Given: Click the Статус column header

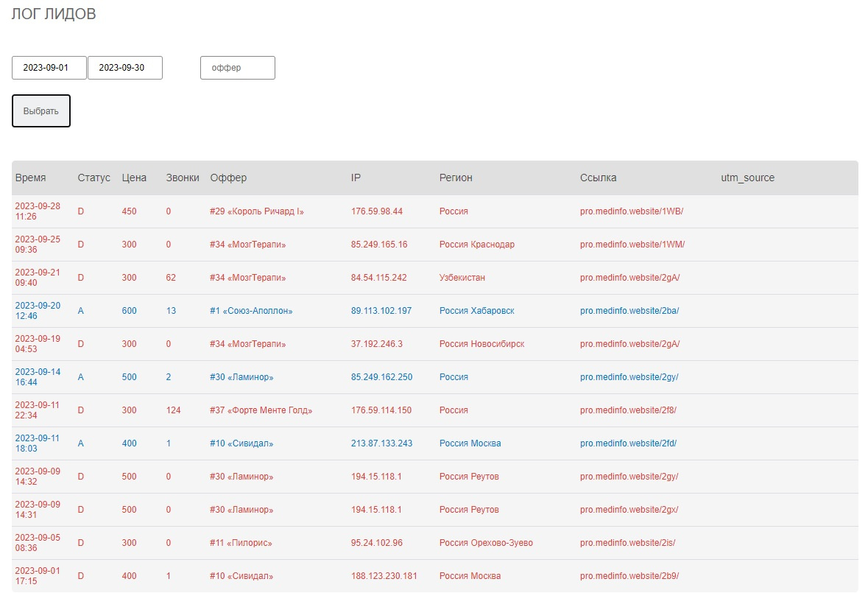Looking at the screenshot, I should tap(93, 178).
